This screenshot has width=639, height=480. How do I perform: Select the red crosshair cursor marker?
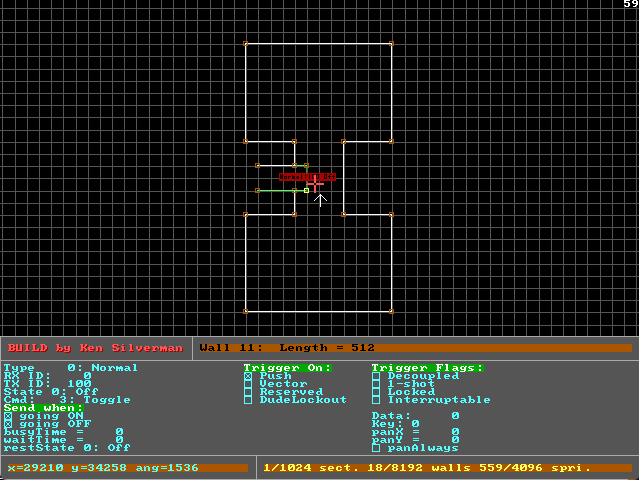point(315,184)
